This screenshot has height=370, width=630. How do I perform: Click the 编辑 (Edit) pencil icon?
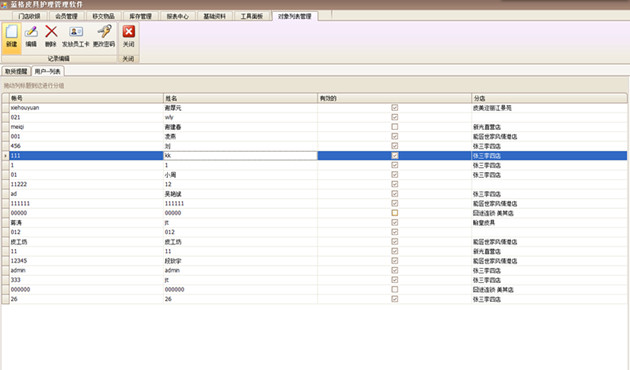point(31,32)
